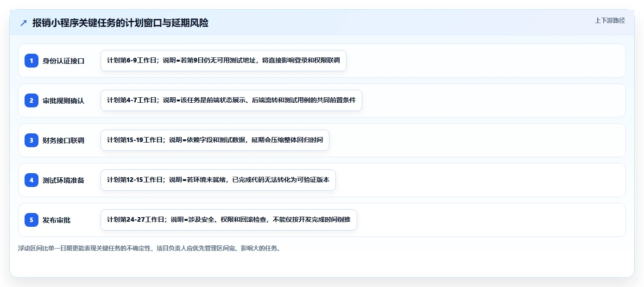Open the 计划第15-19工作日 description box

(x=215, y=140)
